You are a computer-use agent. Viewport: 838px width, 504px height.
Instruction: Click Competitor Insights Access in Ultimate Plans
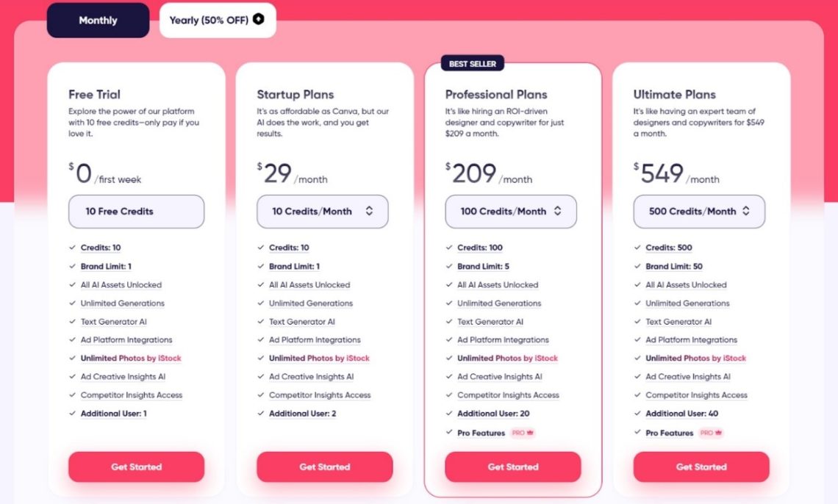[x=696, y=395]
